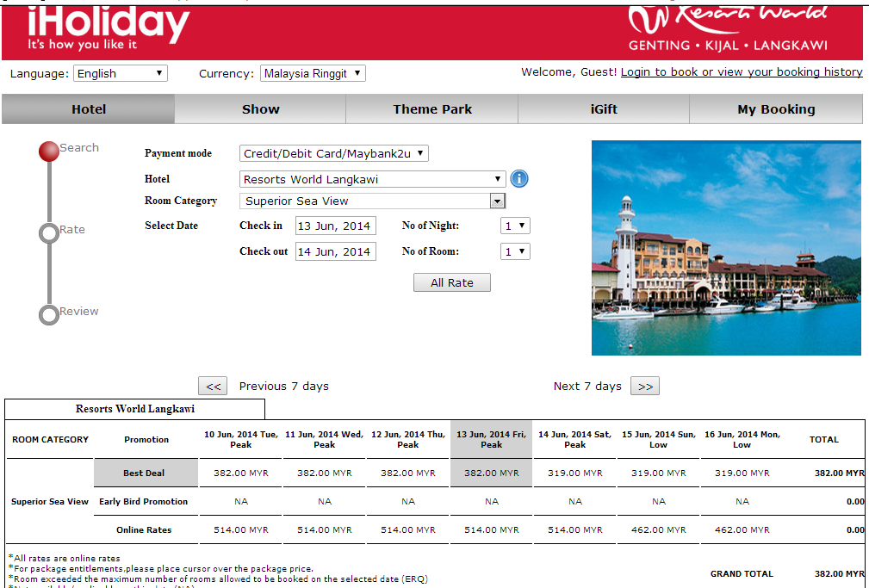Switch to the Show tab
The width and height of the screenshot is (869, 588).
[260, 109]
